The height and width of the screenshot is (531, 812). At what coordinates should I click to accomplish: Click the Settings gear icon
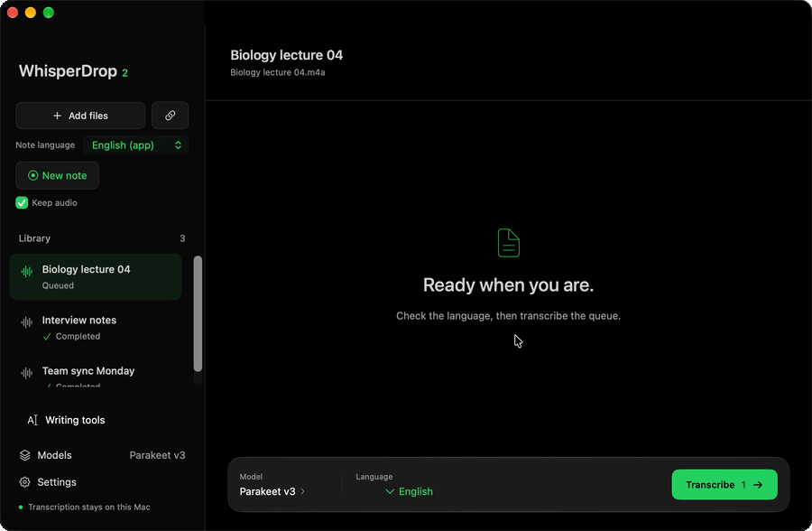click(25, 482)
